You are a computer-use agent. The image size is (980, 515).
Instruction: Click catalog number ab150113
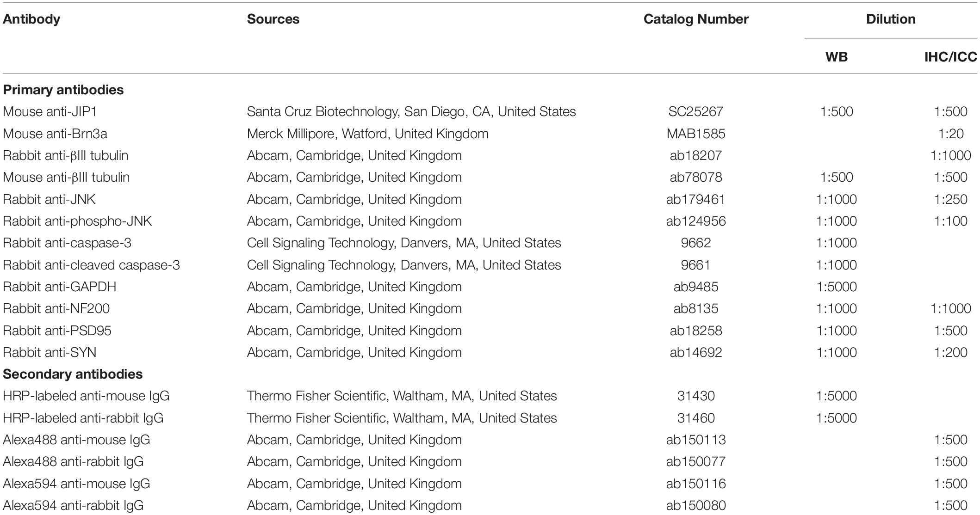pyautogui.click(x=696, y=440)
